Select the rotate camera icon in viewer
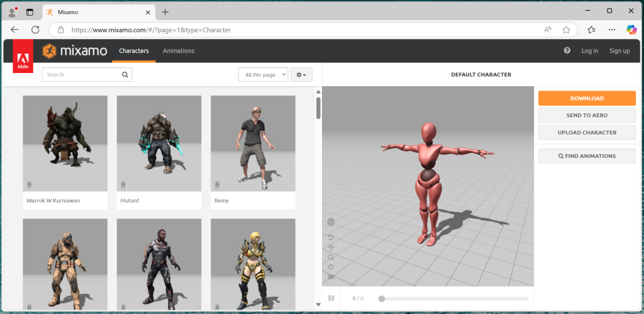The image size is (644, 314). 331,238
